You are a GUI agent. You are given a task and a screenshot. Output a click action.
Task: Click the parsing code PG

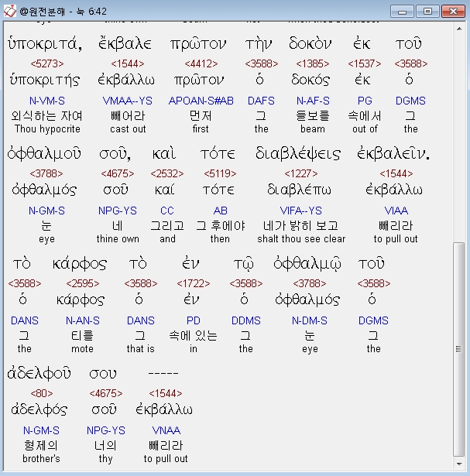pos(365,101)
